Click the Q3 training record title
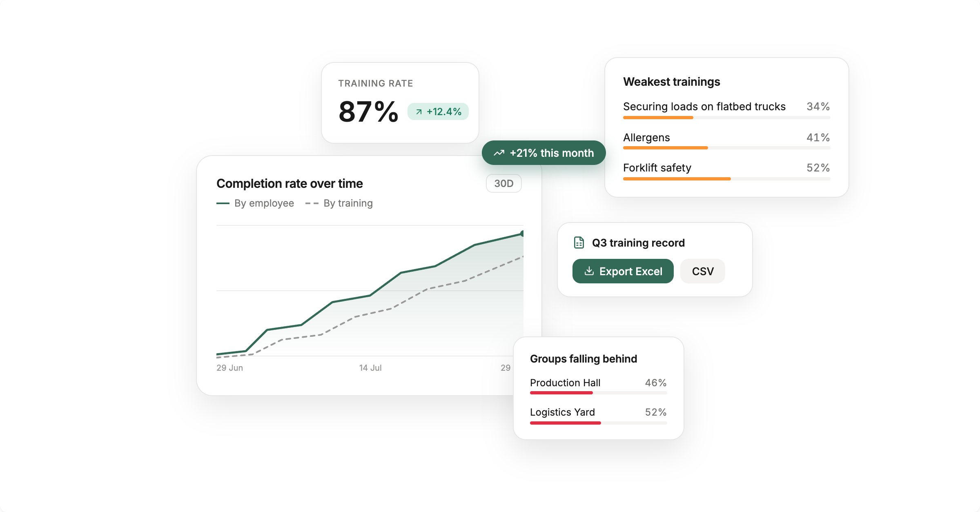980x512 pixels. 638,243
